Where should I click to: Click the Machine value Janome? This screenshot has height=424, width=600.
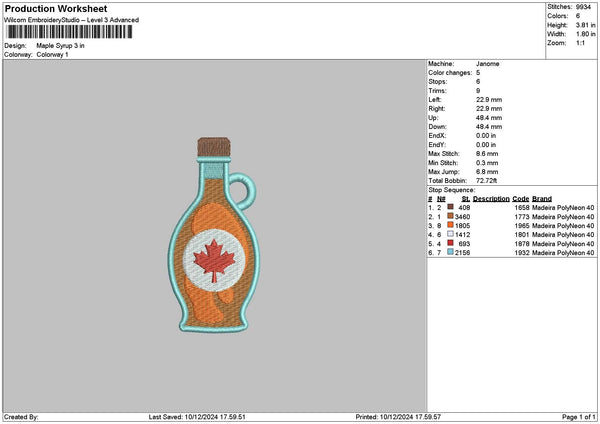tap(488, 64)
